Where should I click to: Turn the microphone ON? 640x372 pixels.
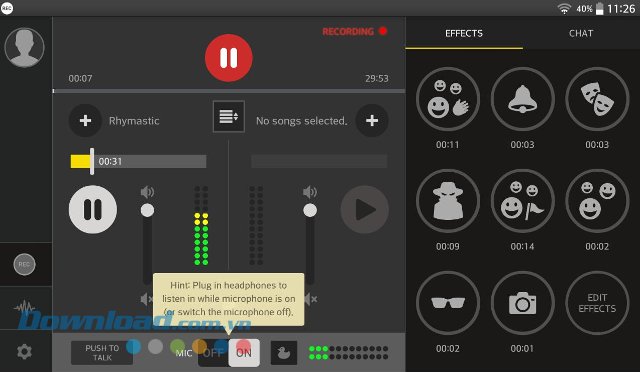tap(244, 353)
